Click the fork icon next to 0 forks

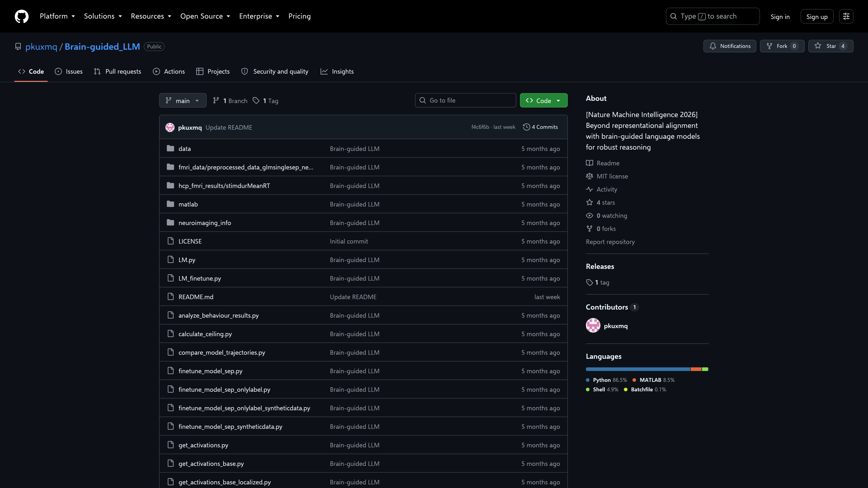coord(589,229)
